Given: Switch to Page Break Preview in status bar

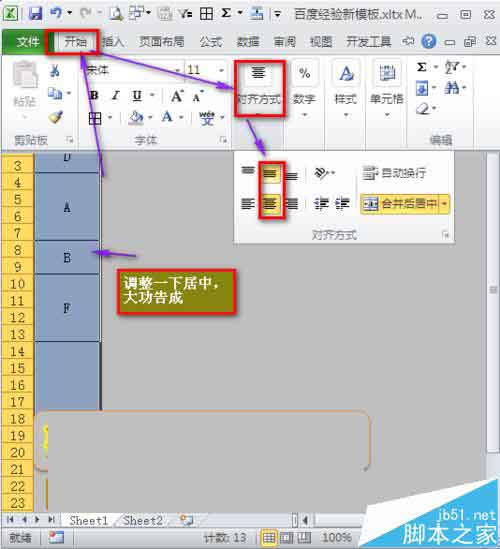Looking at the screenshot, I should [x=304, y=537].
